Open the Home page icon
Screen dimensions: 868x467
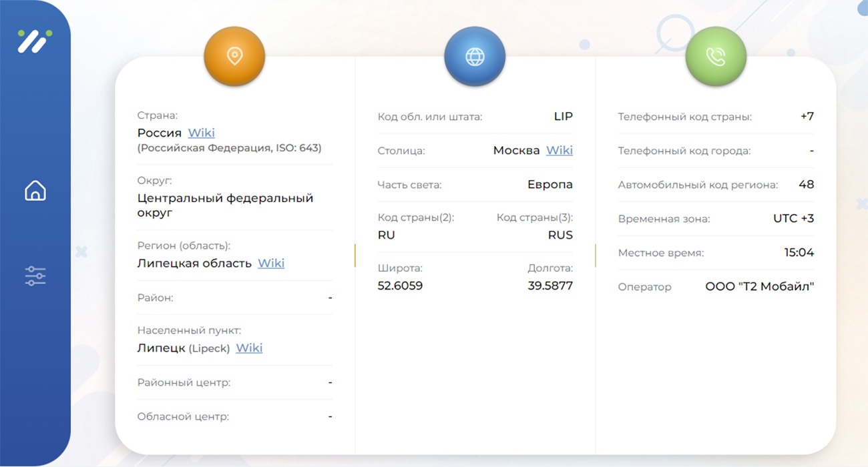[x=35, y=191]
